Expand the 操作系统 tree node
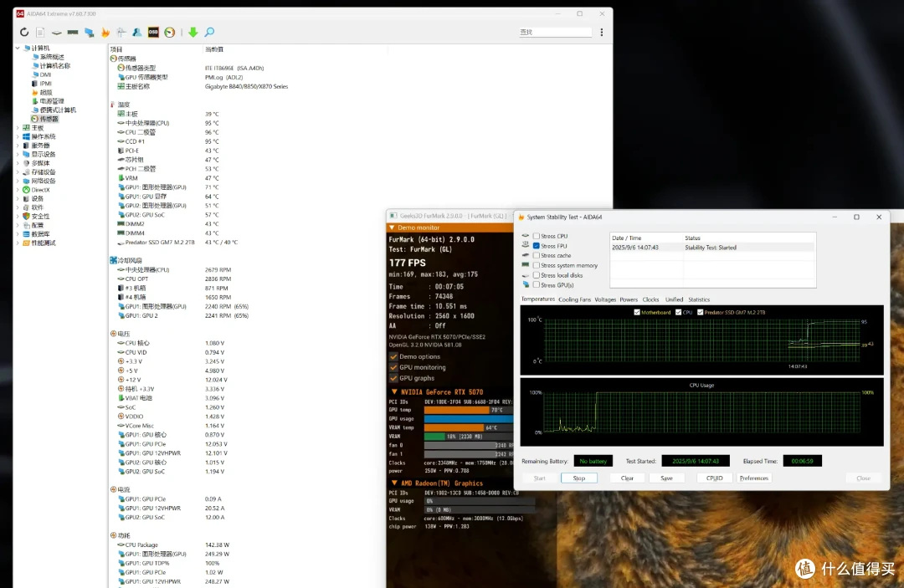The image size is (904, 588). [18, 136]
